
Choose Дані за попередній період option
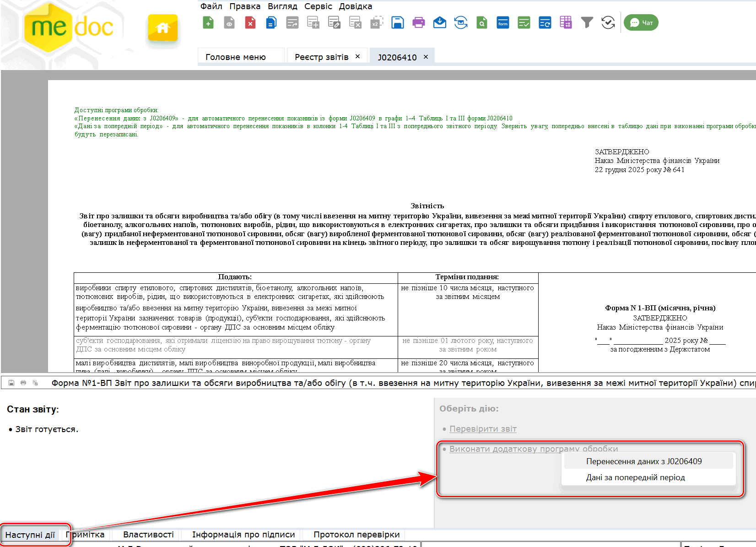tap(635, 477)
